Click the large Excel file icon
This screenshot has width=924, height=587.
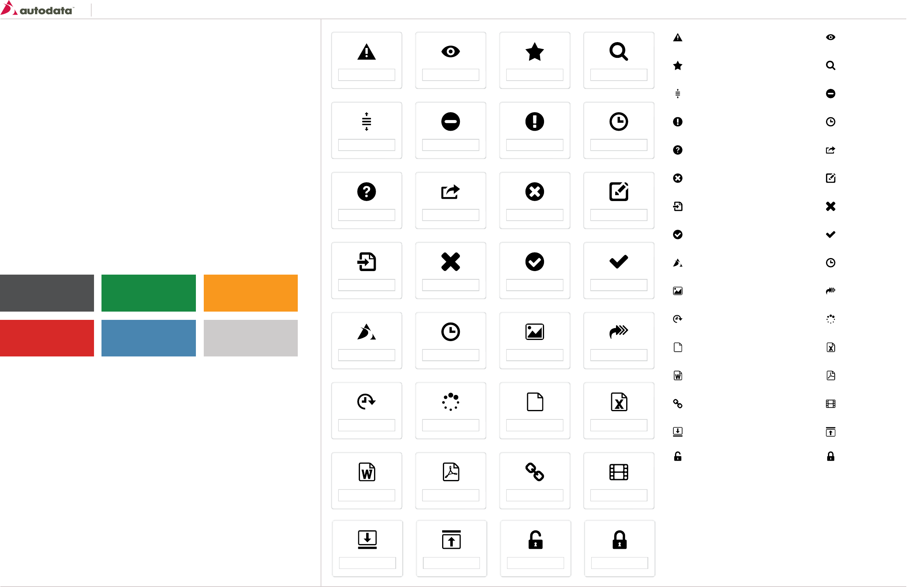[619, 402]
